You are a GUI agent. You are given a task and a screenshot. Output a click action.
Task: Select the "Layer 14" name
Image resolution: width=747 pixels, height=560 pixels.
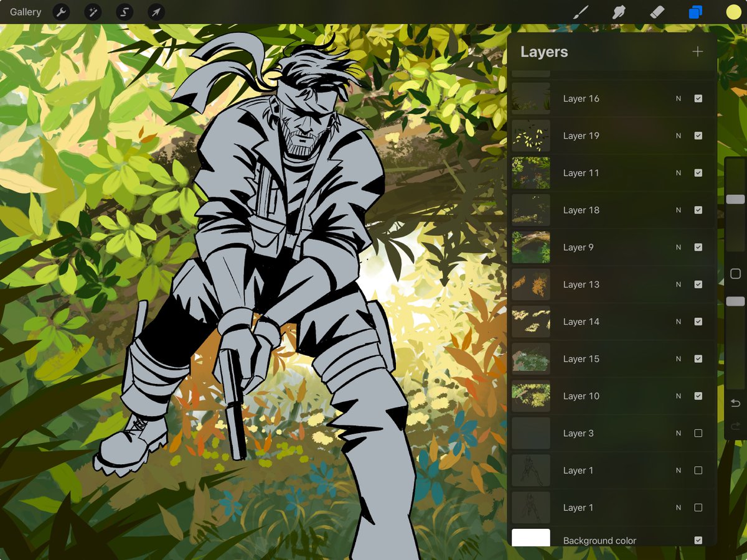click(x=581, y=322)
